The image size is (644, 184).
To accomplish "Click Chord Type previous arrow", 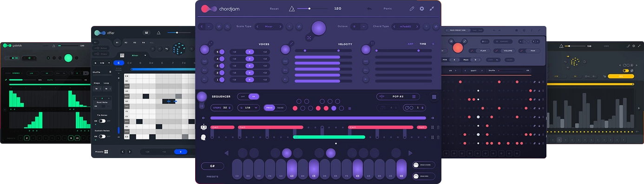I will [x=394, y=26].
